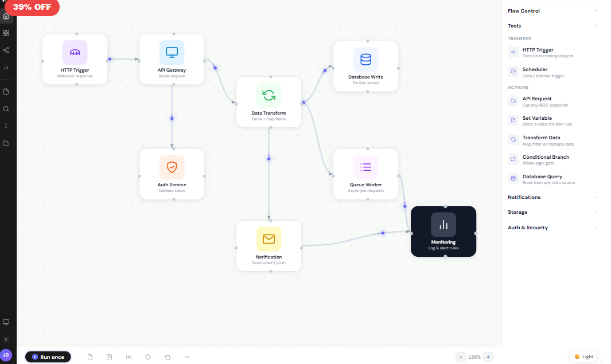Screen dimensions: 611x364
Task: Undo the last change in the bottom toolbar
Action: [x=148, y=357]
